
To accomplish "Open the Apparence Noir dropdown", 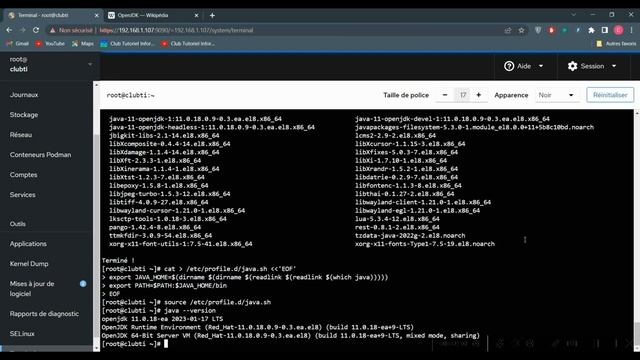I will 556,95.
